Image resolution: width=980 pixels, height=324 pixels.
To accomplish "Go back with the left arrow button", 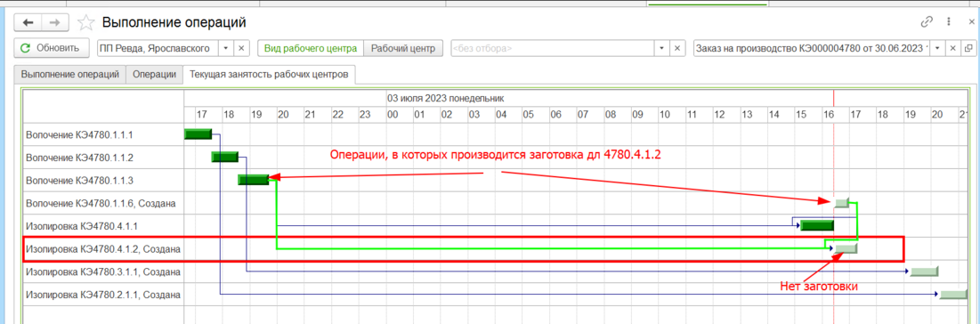I will click(28, 22).
